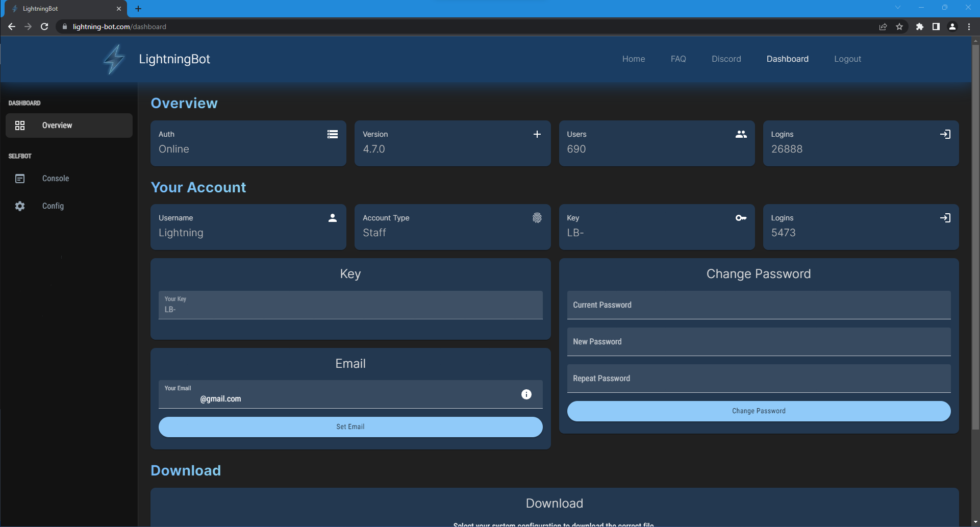Click the person icon on the Username card
Viewport: 980px width, 527px height.
(x=332, y=218)
